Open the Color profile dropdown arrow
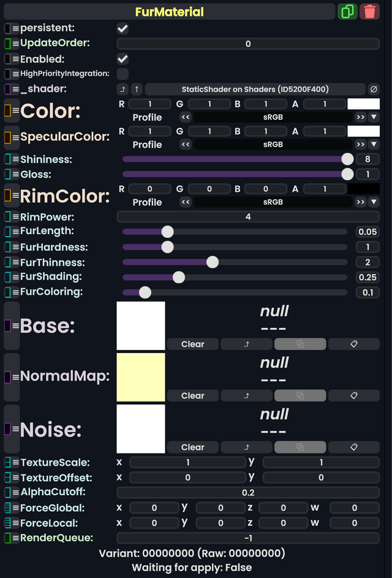This screenshot has width=392, height=578. point(374,117)
